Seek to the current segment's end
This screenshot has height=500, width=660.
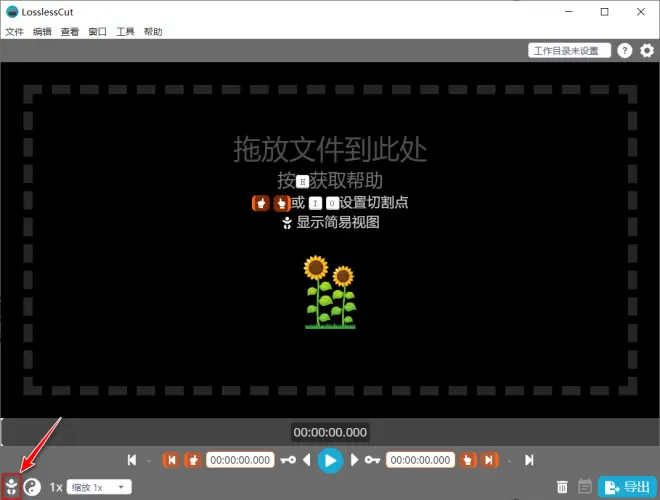[489, 460]
